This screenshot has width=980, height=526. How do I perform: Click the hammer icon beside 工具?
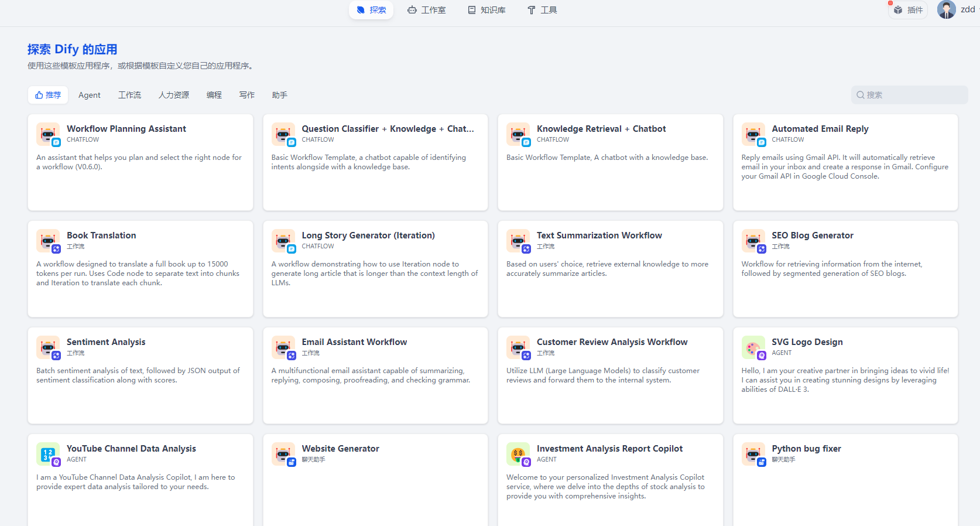(532, 10)
